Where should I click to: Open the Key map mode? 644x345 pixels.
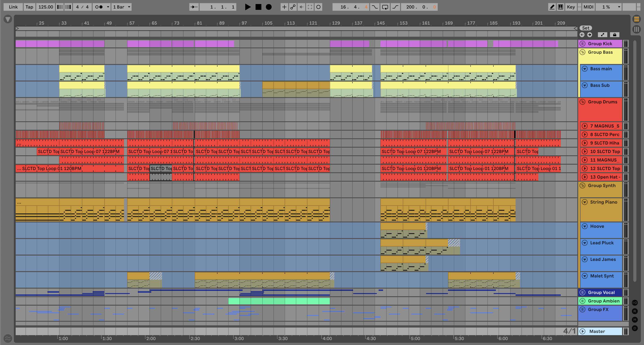pyautogui.click(x=571, y=7)
